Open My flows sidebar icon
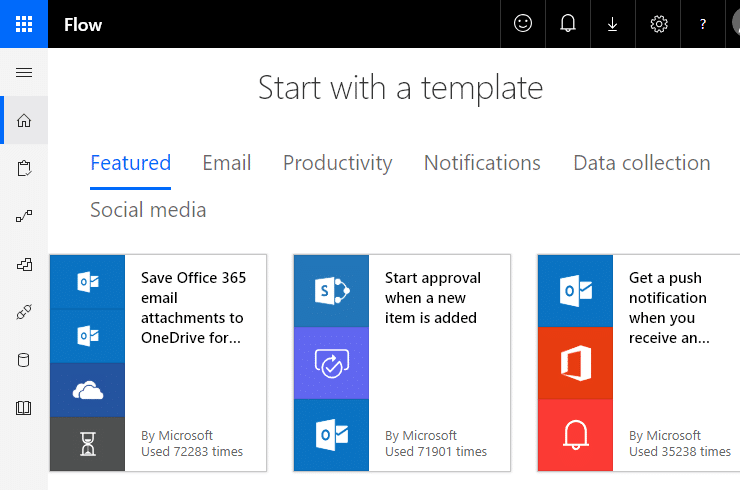The image size is (740, 490). point(24,216)
